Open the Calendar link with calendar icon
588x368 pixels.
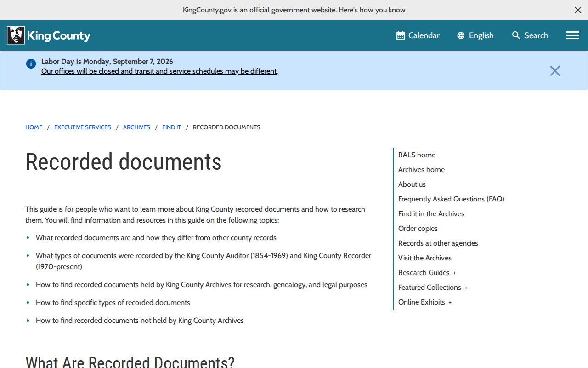click(x=418, y=35)
